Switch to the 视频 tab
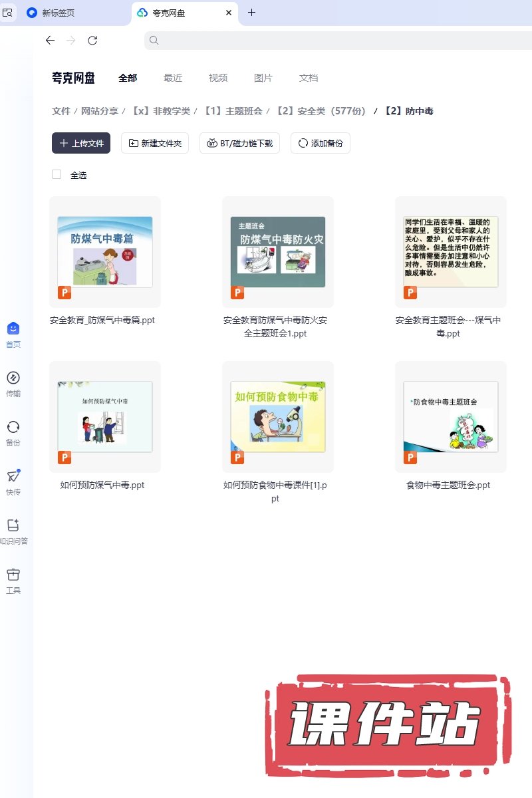Screen dimensions: 532x798 coord(218,78)
